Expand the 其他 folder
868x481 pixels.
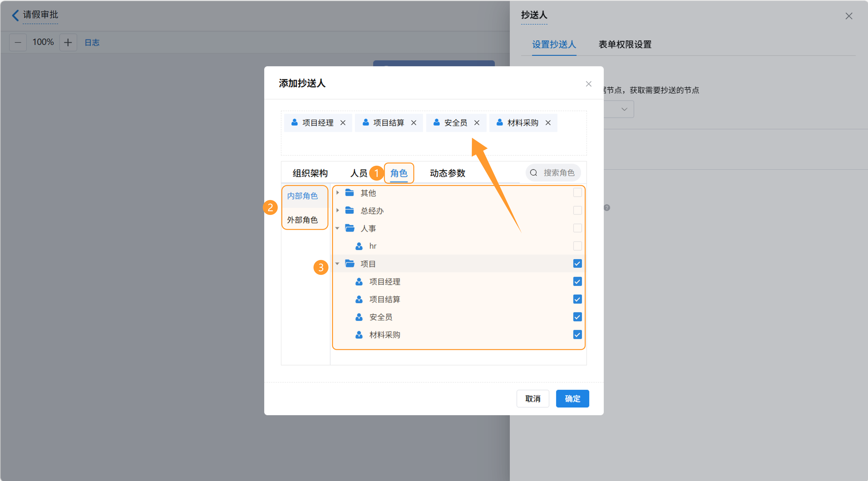337,193
